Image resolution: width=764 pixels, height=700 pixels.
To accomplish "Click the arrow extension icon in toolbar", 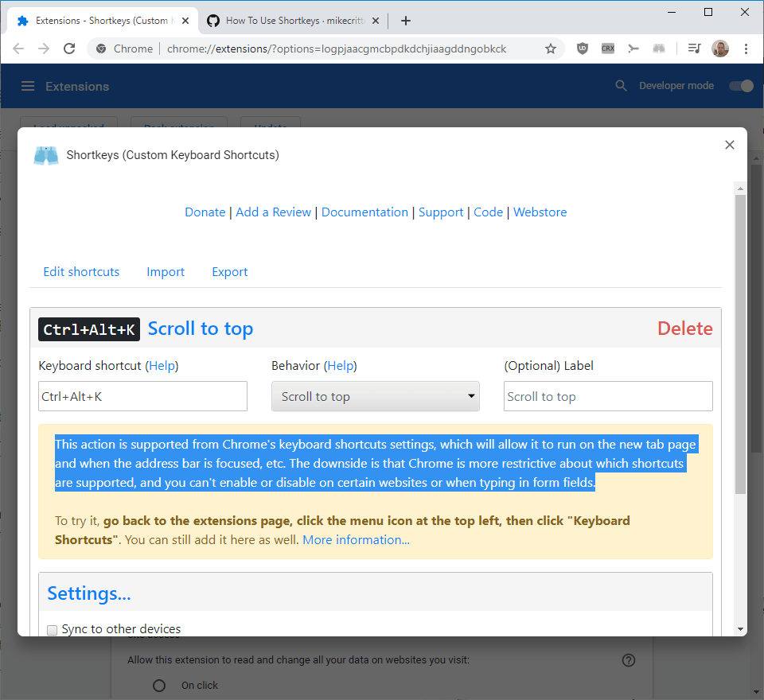I will coord(633,49).
